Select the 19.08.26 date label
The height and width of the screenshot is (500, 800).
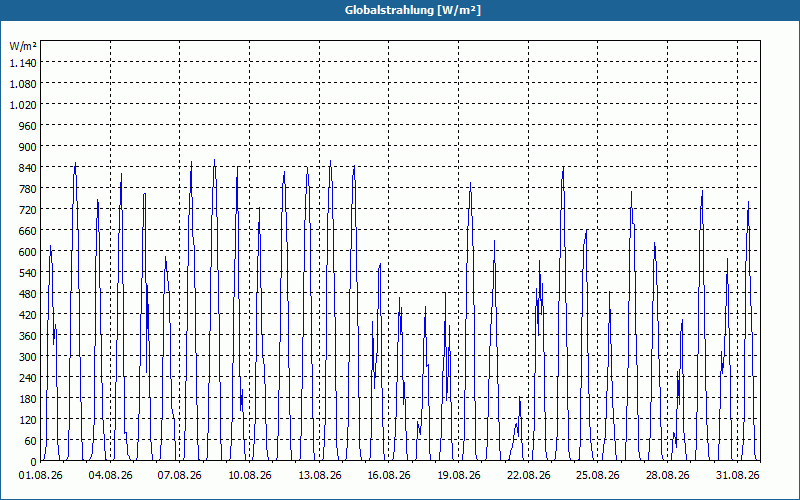[x=459, y=476]
